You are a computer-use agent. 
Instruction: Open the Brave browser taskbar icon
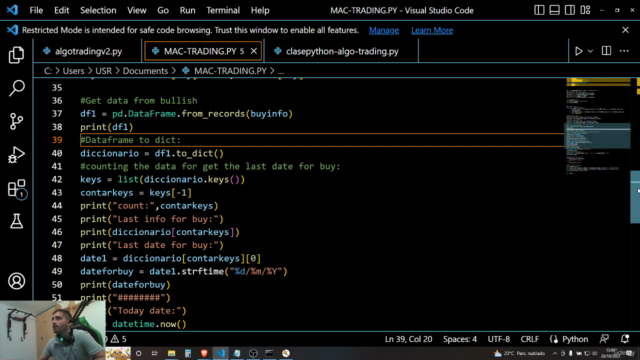[204, 353]
